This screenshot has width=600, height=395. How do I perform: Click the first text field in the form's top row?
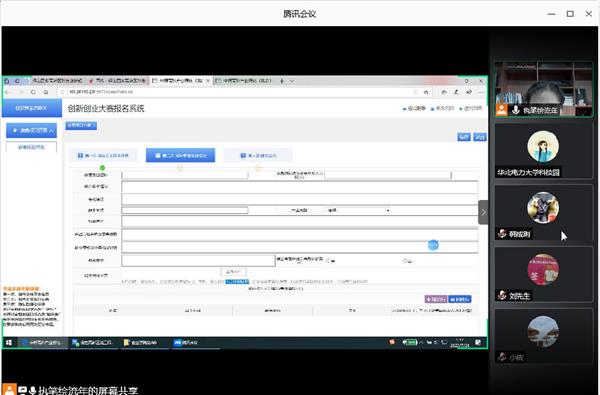point(185,175)
